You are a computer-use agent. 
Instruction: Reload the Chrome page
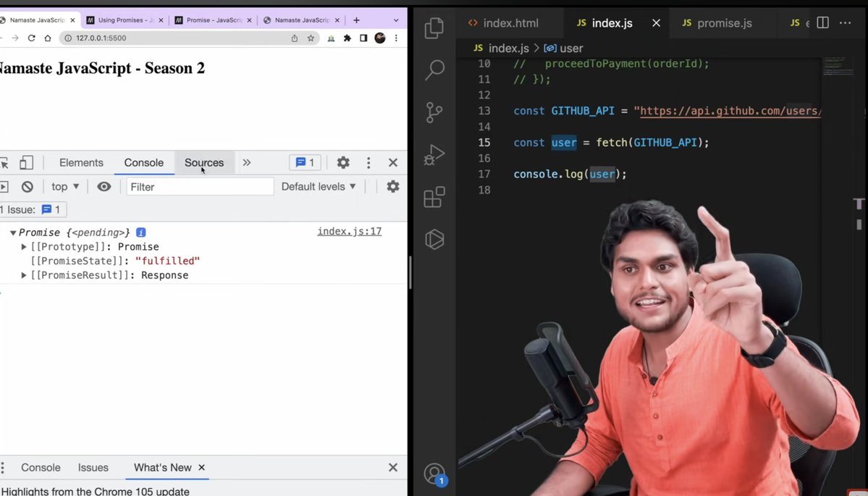click(32, 38)
